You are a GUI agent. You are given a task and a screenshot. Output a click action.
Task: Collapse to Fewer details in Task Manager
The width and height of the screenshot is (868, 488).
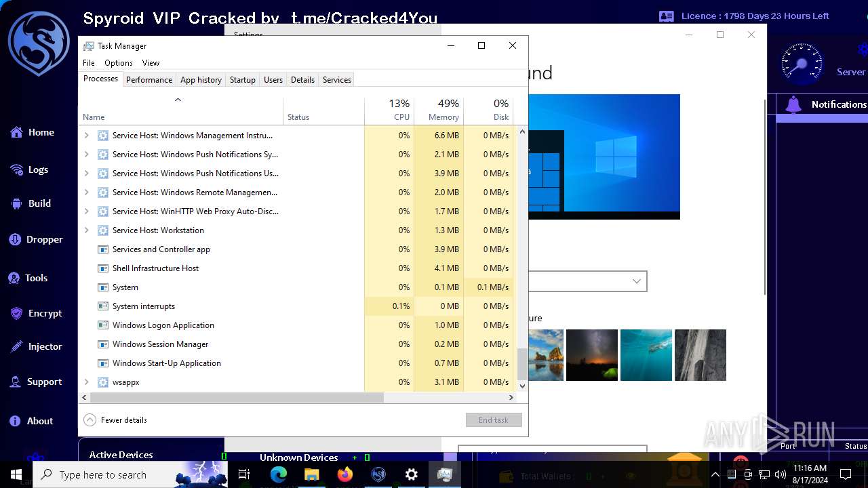115,420
